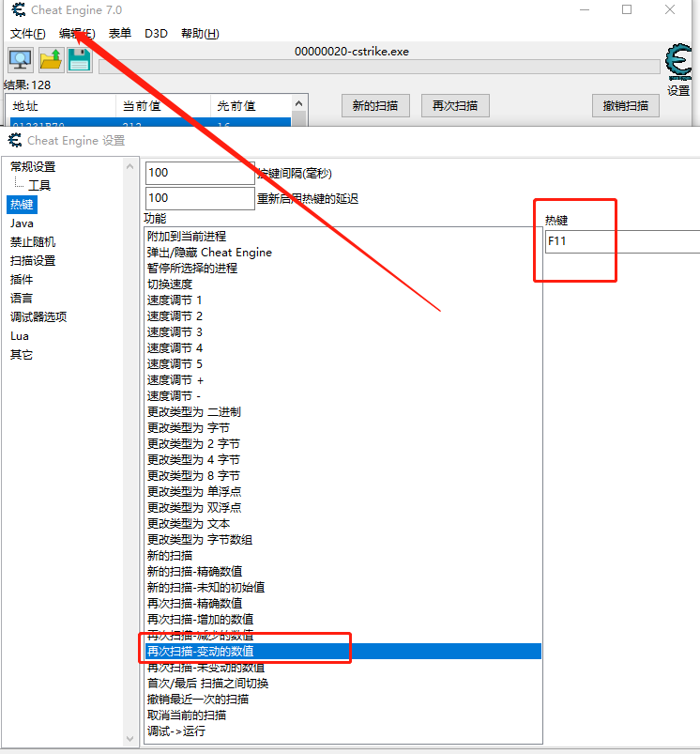This screenshot has height=754, width=700.
Task: Click the 新的扫描 button
Action: (375, 106)
